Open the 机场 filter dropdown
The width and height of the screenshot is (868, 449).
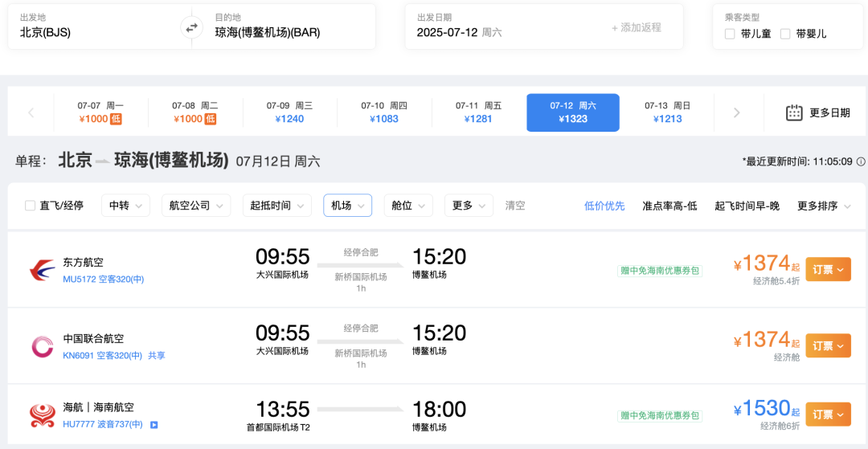348,206
